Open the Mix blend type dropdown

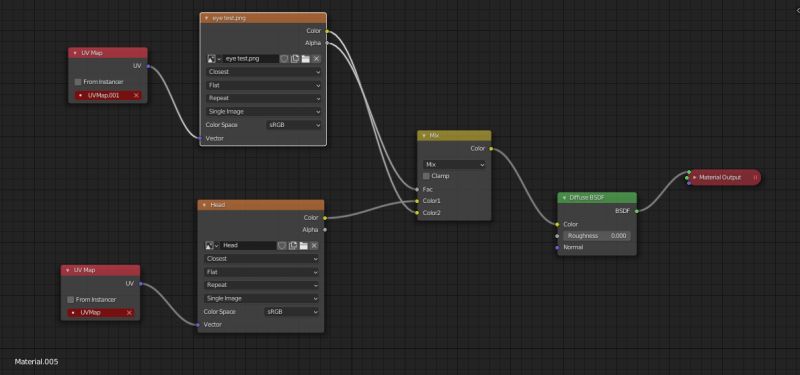(x=454, y=165)
